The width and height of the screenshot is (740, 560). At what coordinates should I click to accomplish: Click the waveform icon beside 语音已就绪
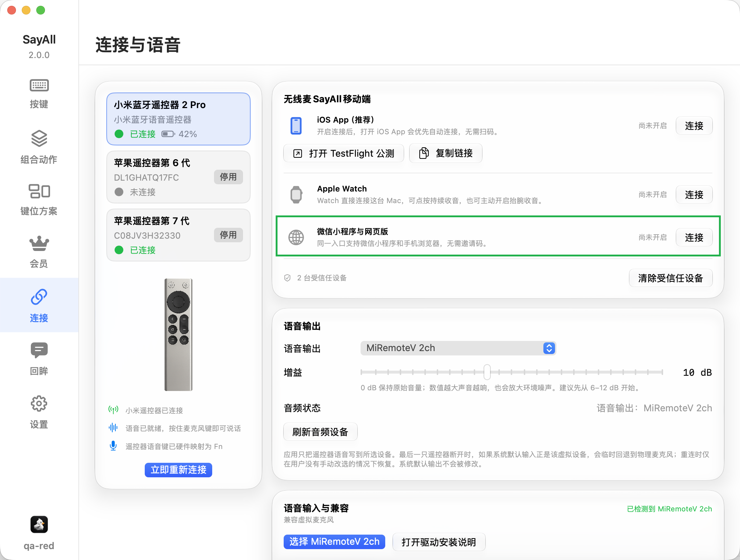tap(113, 428)
